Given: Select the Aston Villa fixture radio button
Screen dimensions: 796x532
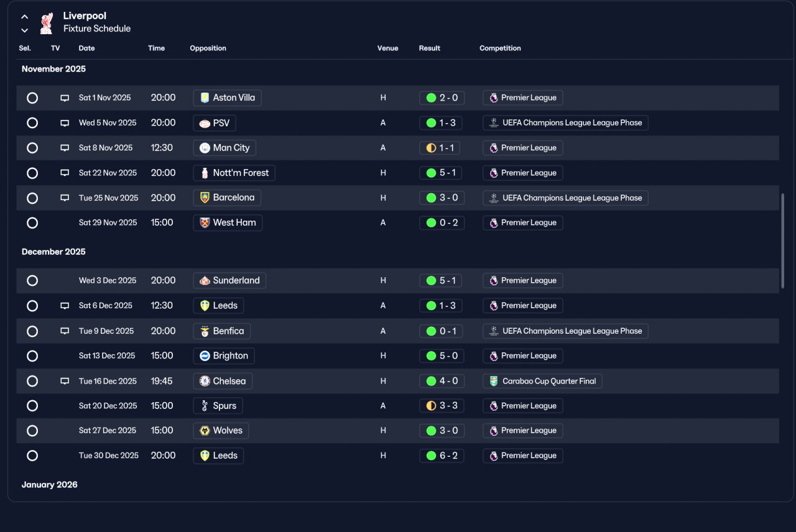Looking at the screenshot, I should tap(32, 98).
